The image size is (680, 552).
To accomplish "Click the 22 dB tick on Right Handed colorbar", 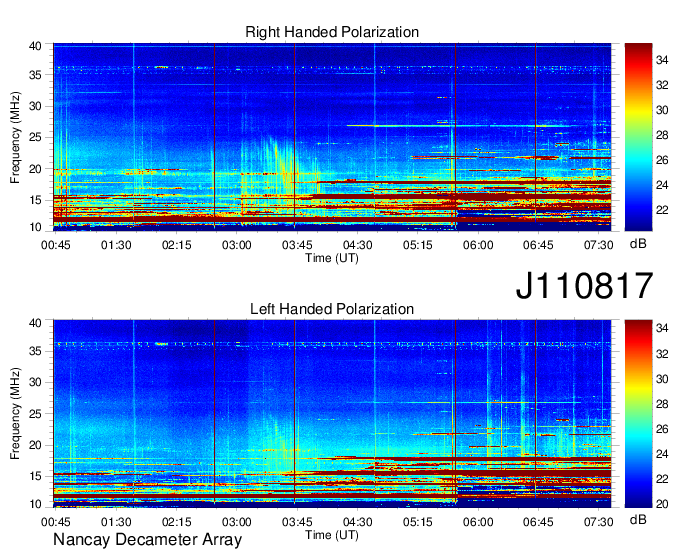I will click(x=662, y=210).
